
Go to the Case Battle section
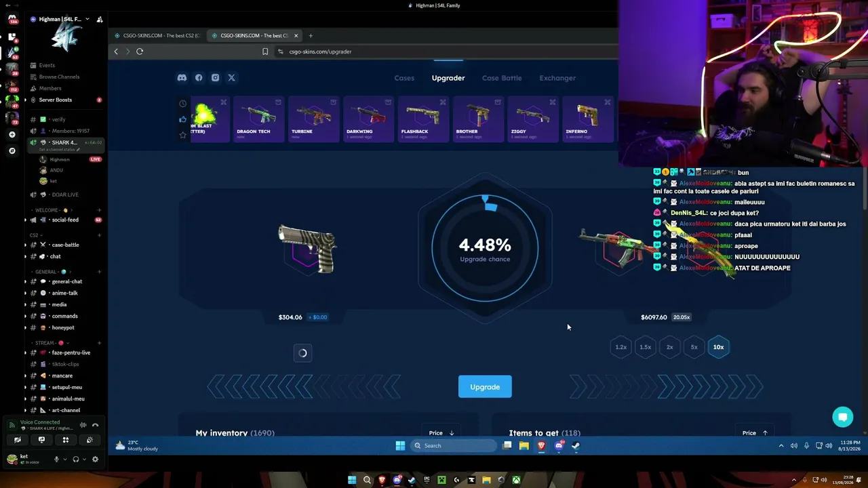click(x=502, y=78)
